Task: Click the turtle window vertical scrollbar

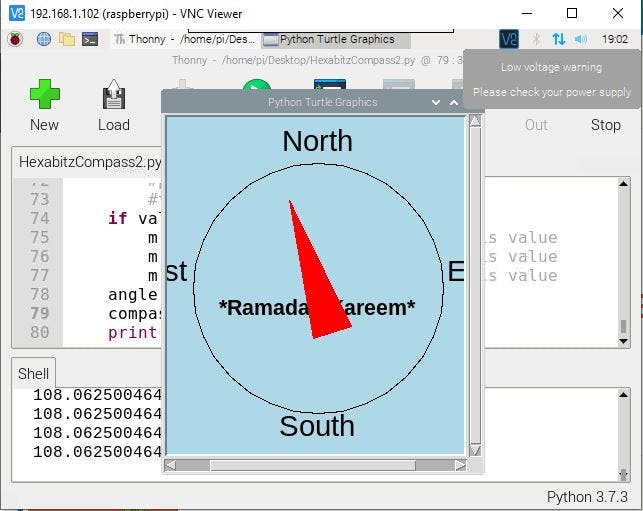Action: pos(475,285)
